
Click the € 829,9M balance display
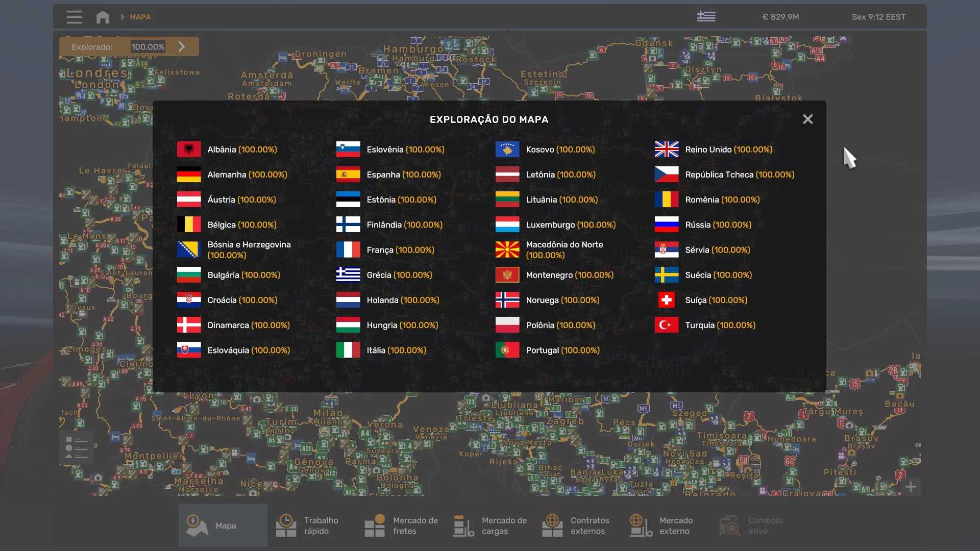(x=780, y=17)
